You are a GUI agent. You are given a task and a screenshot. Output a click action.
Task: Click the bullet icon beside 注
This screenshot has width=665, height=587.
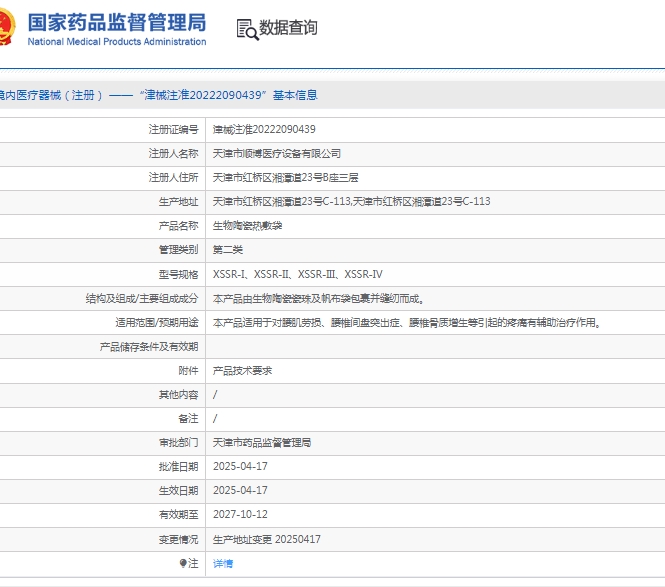point(183,563)
